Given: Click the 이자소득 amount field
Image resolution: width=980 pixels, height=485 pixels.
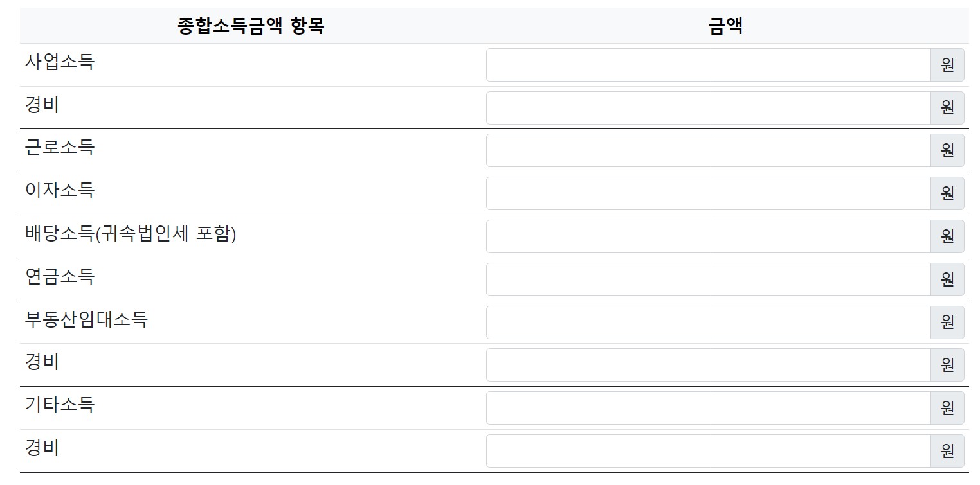Looking at the screenshot, I should [709, 193].
